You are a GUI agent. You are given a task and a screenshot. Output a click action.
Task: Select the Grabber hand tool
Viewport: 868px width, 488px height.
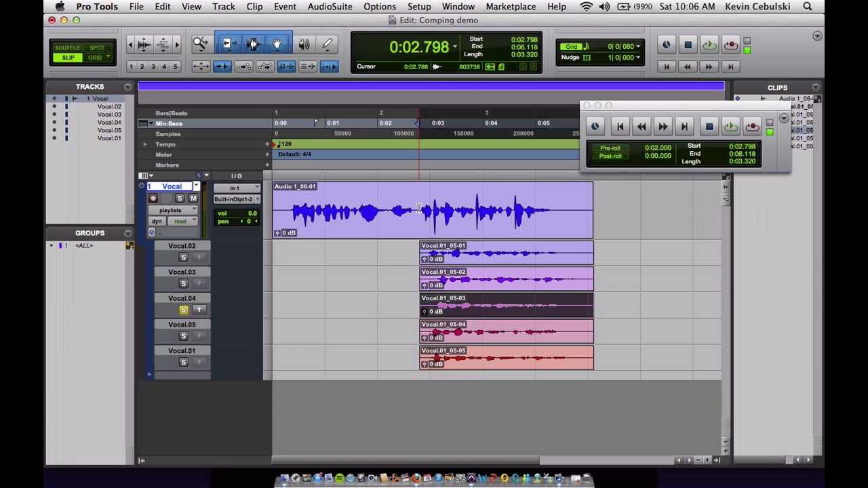[x=277, y=45]
